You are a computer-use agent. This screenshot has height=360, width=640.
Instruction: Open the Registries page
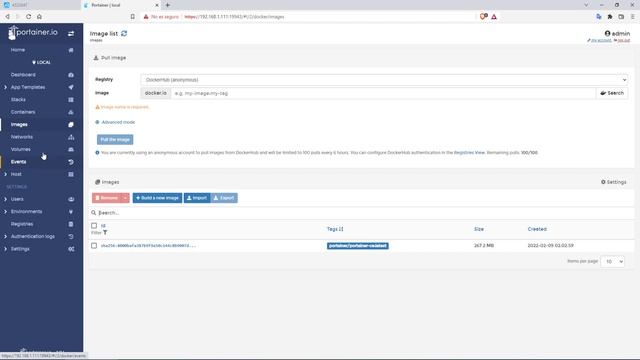pos(22,224)
